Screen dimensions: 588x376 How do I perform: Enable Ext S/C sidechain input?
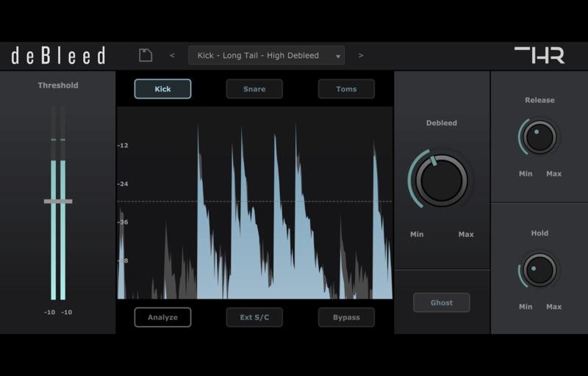pyautogui.click(x=254, y=317)
